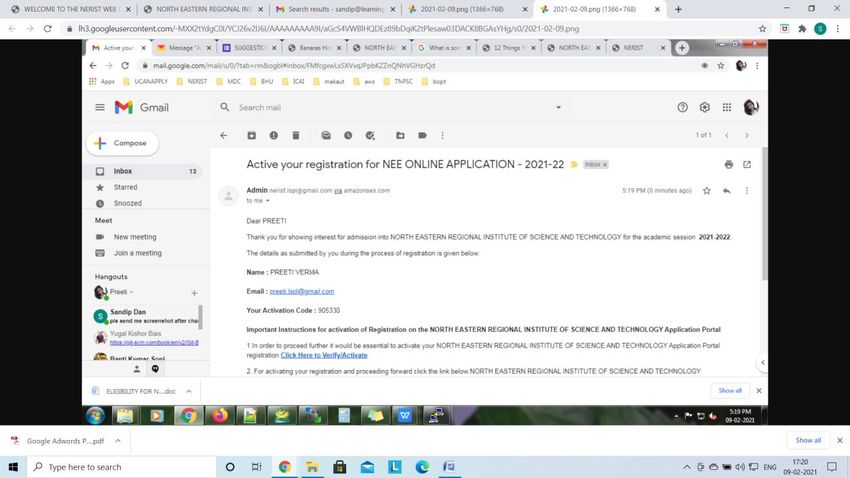Click Join a meeting
850x478 pixels.
tap(138, 253)
